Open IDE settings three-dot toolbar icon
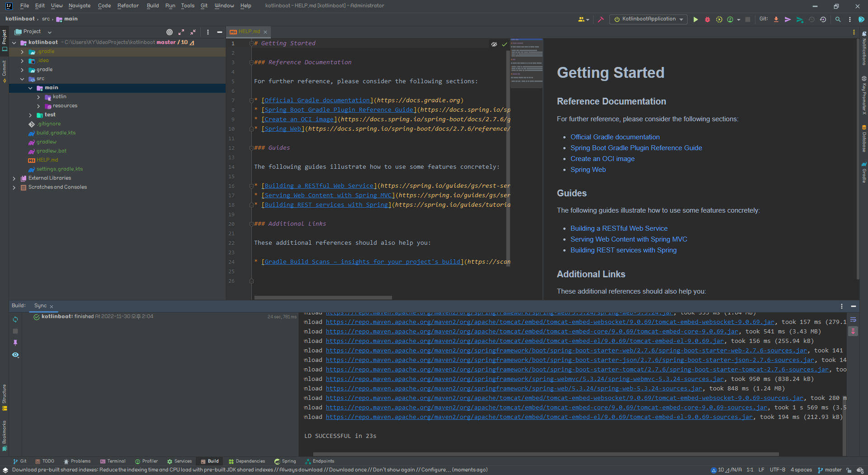Viewport: 868px width, 475px height. [849, 19]
